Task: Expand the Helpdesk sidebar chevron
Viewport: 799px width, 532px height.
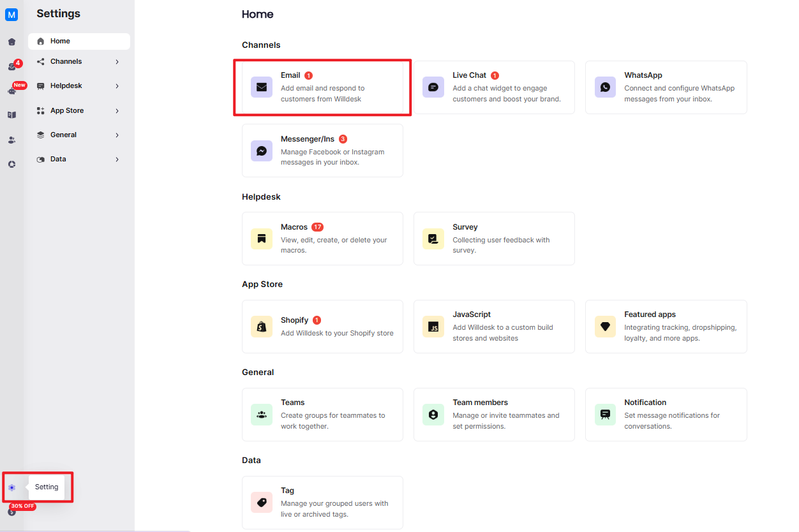Action: [117, 86]
